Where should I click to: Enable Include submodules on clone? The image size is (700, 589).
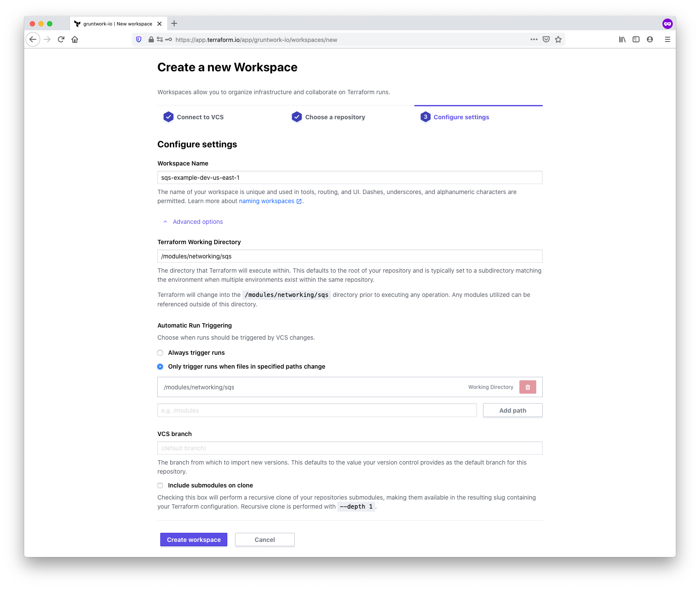point(160,485)
